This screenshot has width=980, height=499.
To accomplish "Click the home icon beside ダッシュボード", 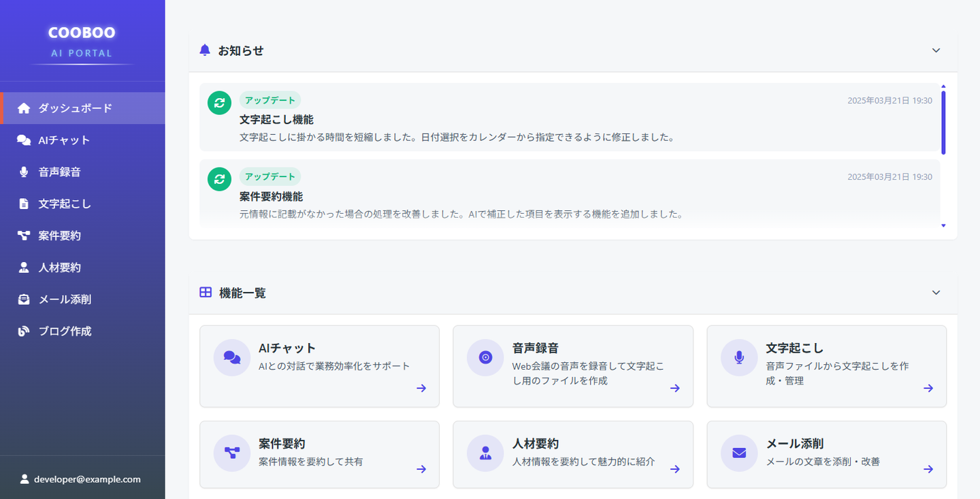I will (x=24, y=108).
